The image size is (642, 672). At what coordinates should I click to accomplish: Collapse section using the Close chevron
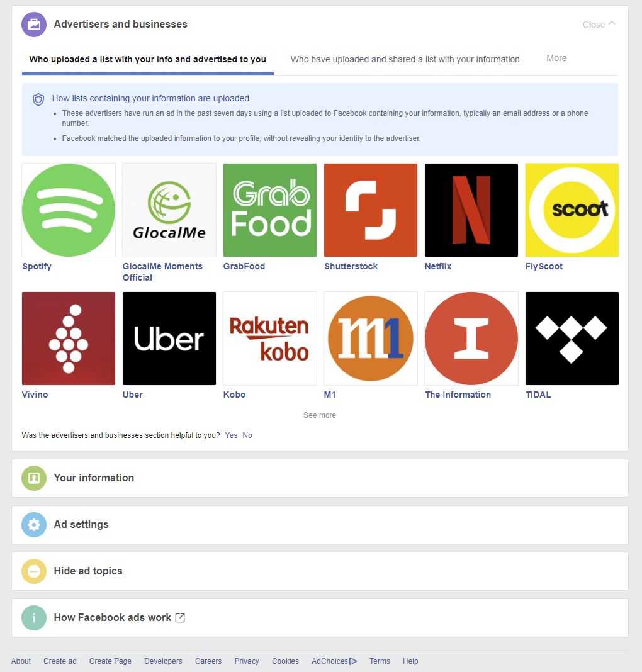click(x=599, y=25)
